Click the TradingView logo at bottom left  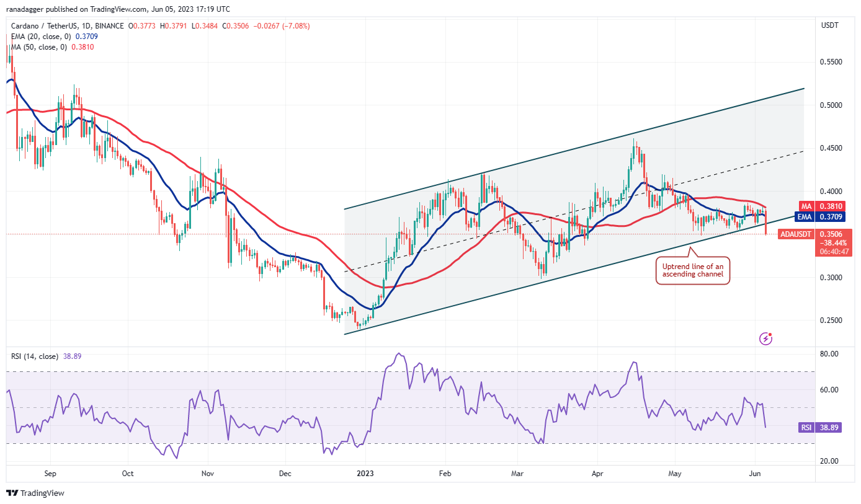[x=35, y=493]
